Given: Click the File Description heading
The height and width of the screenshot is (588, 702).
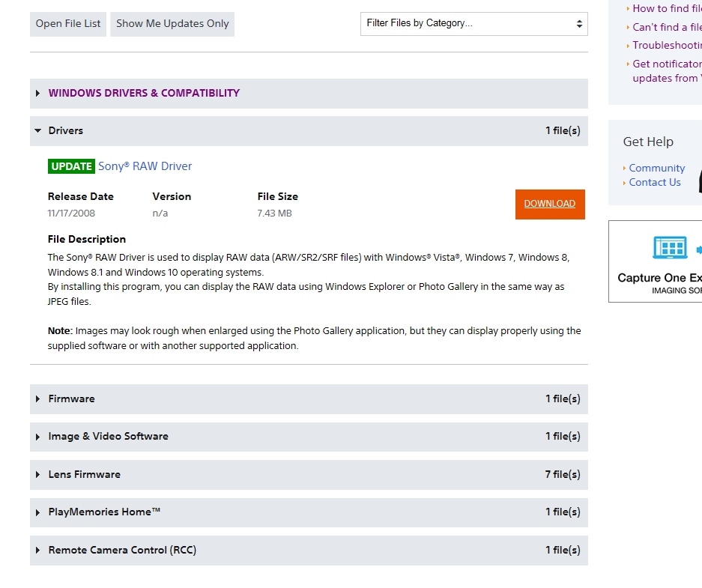Looking at the screenshot, I should point(87,240).
